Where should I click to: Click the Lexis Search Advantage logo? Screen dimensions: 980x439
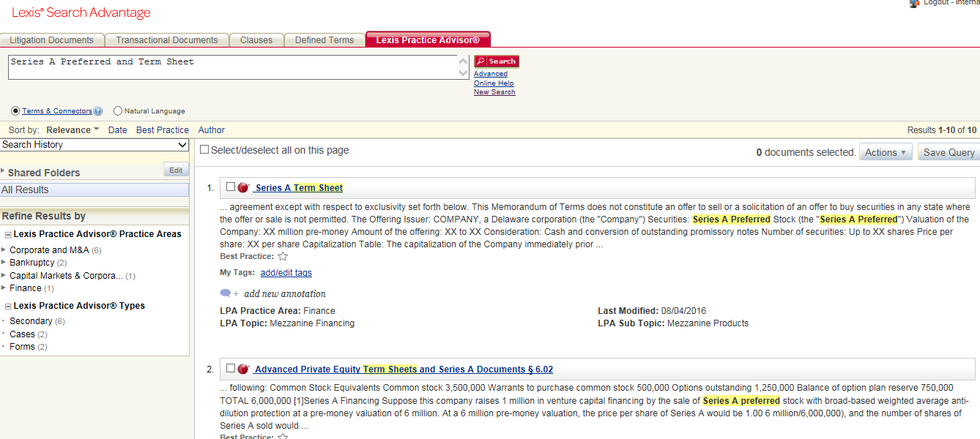(x=81, y=13)
